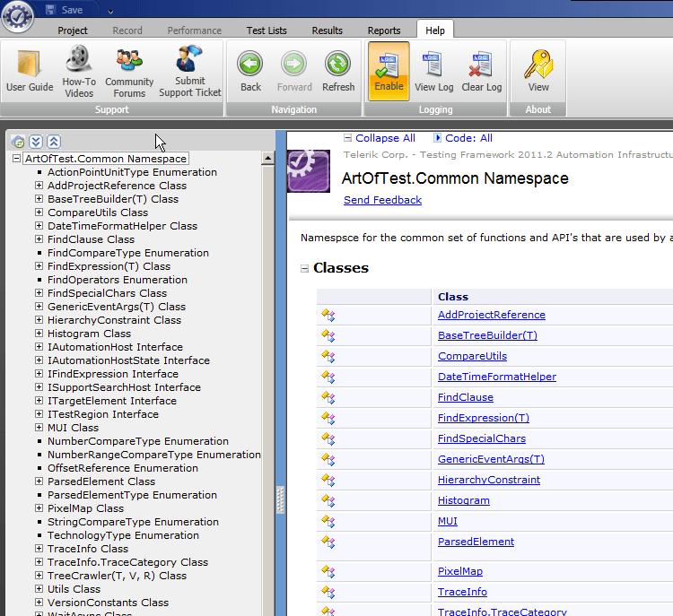Open the Reports tab
The height and width of the screenshot is (616, 673).
[384, 30]
